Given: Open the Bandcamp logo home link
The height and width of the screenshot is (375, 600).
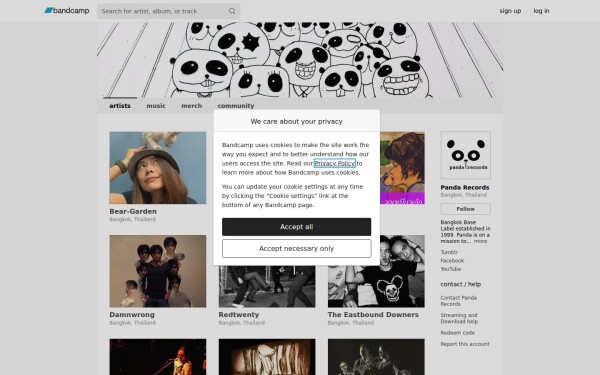Looking at the screenshot, I should pyautogui.click(x=67, y=11).
